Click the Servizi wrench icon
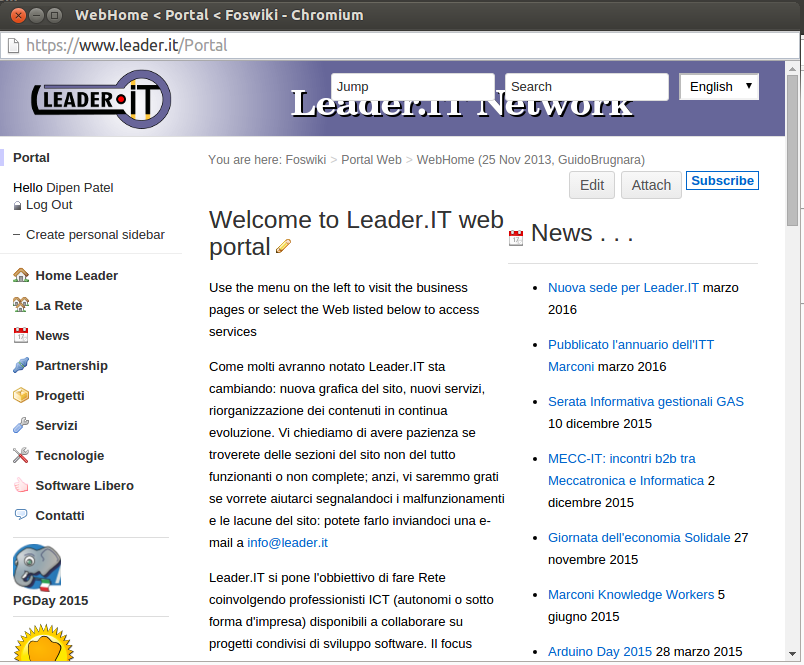804x665 pixels. click(x=21, y=426)
